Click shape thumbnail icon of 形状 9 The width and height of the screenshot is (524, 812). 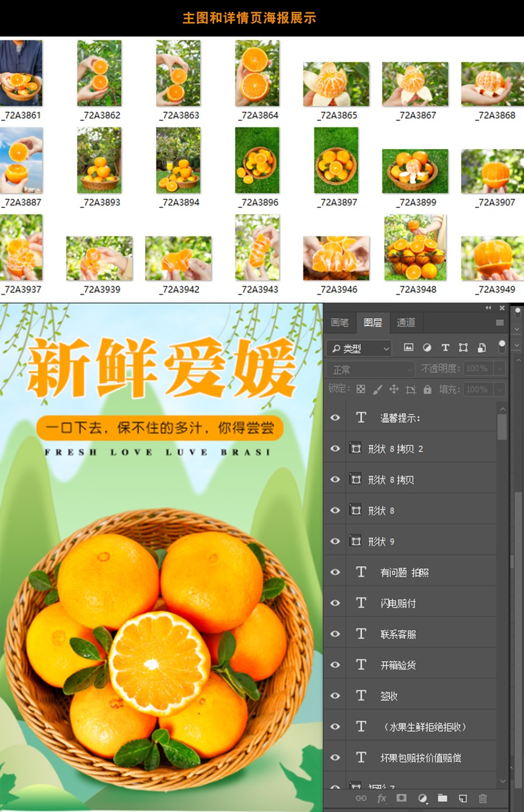[x=356, y=541]
